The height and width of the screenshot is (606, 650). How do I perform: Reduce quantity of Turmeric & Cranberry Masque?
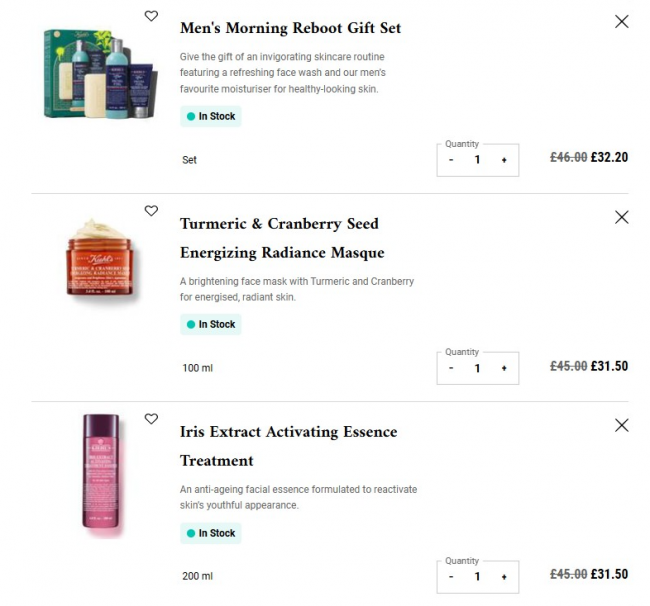click(x=451, y=368)
